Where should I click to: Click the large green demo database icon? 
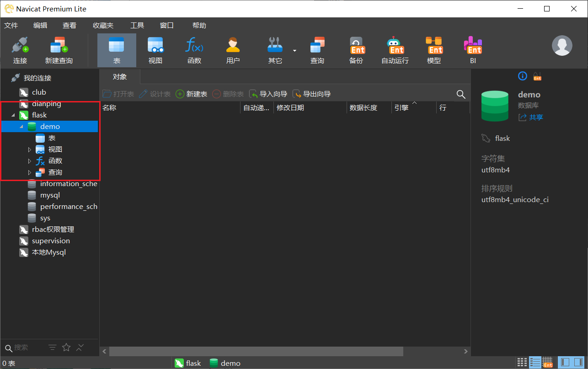point(495,106)
